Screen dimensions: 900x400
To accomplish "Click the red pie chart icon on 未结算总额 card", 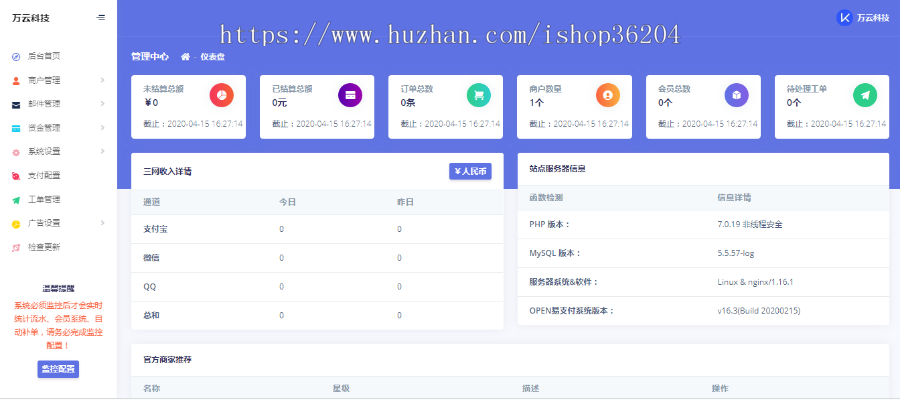I will (x=222, y=95).
